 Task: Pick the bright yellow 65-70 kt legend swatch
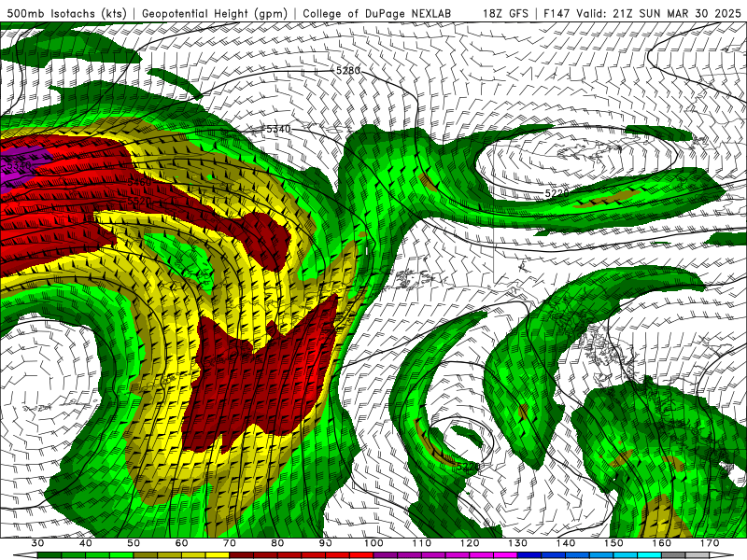click(x=218, y=555)
